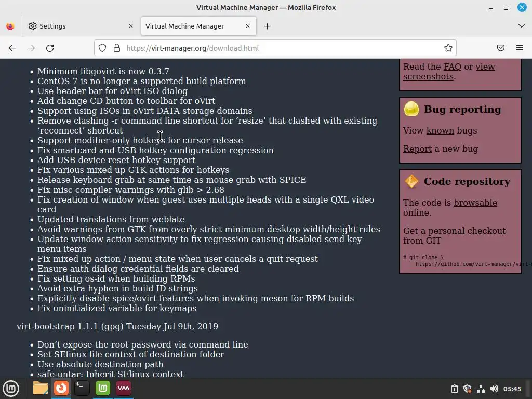Image resolution: width=532 pixels, height=399 pixels.
Task: View site security via padlock icon
Action: click(117, 48)
